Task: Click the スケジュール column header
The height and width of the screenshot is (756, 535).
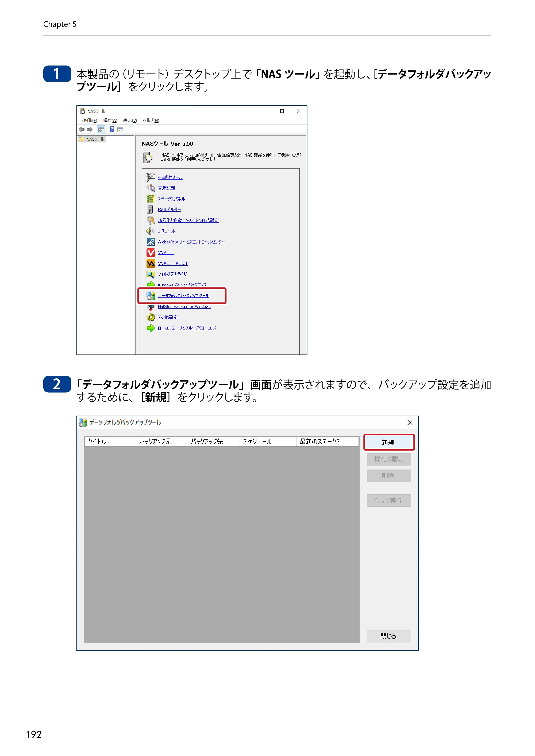Action: [268, 441]
